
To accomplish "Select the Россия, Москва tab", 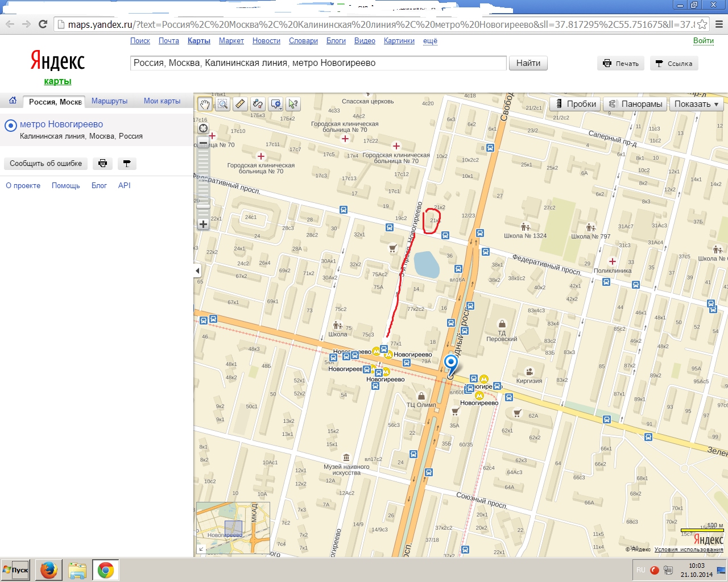I will click(x=55, y=102).
